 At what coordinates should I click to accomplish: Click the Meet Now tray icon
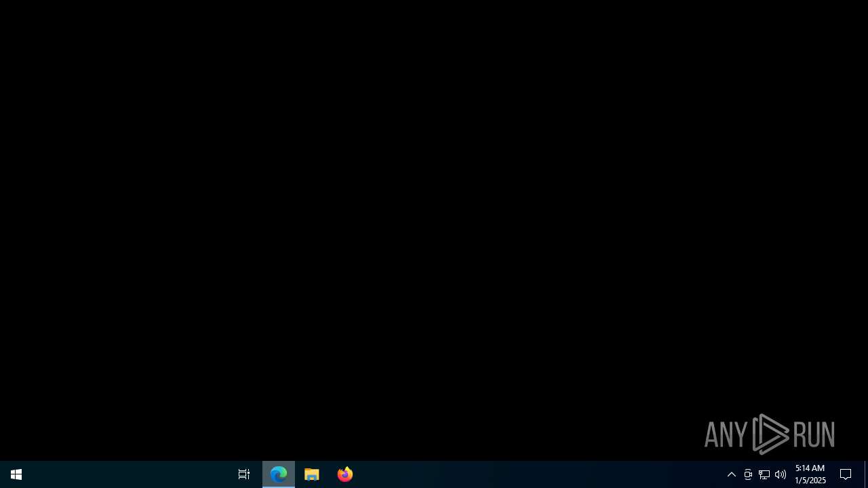coord(748,474)
